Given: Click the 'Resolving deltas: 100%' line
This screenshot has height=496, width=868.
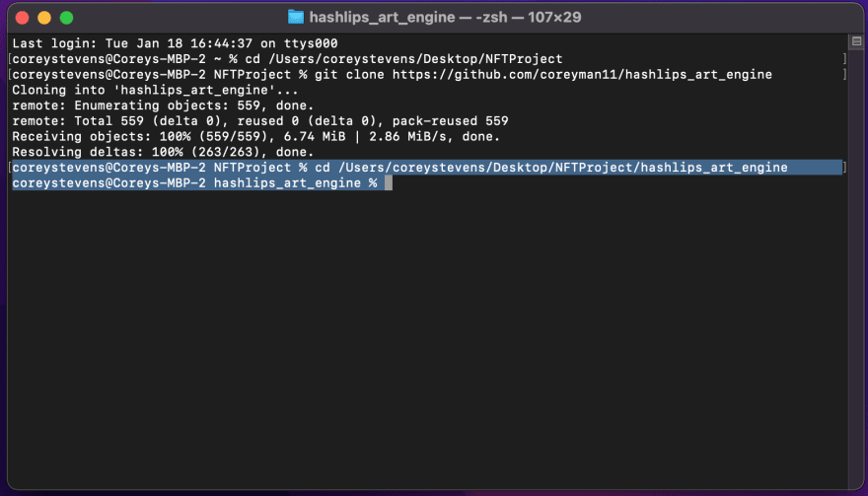Looking at the screenshot, I should pos(163,152).
